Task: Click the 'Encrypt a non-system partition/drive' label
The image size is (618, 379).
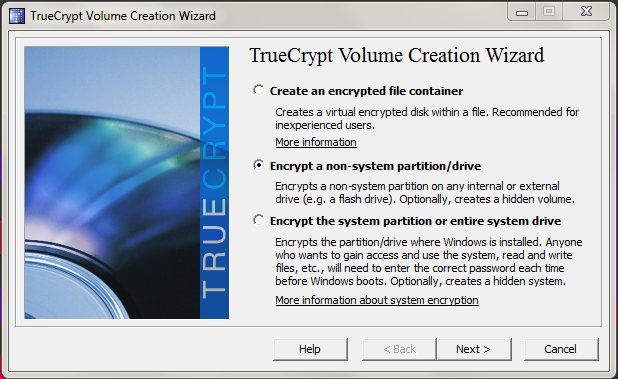Action: click(375, 166)
